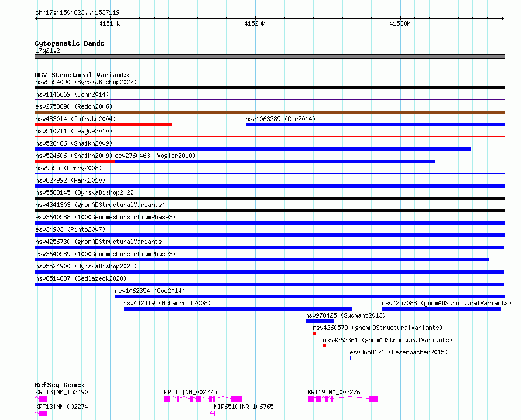Select the nsv1063389 (Coe2014) variant bar
The width and height of the screenshot is (521, 420).
coord(375,125)
